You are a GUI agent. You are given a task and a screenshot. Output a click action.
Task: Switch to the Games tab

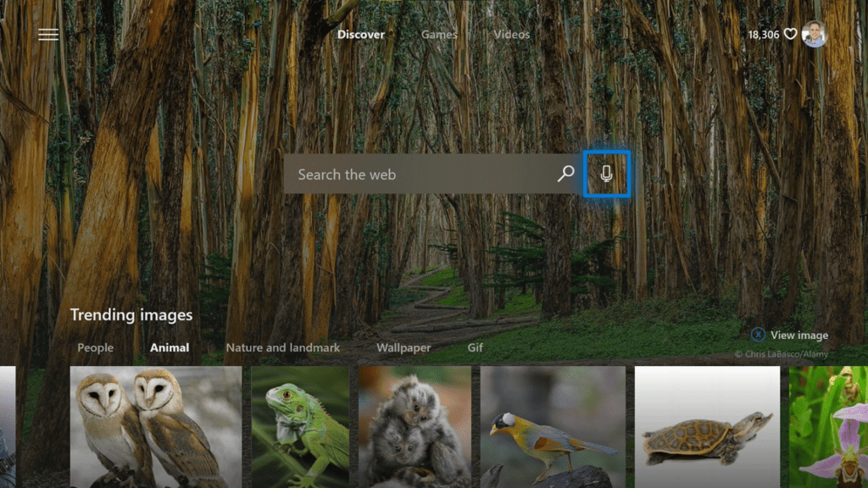(438, 34)
